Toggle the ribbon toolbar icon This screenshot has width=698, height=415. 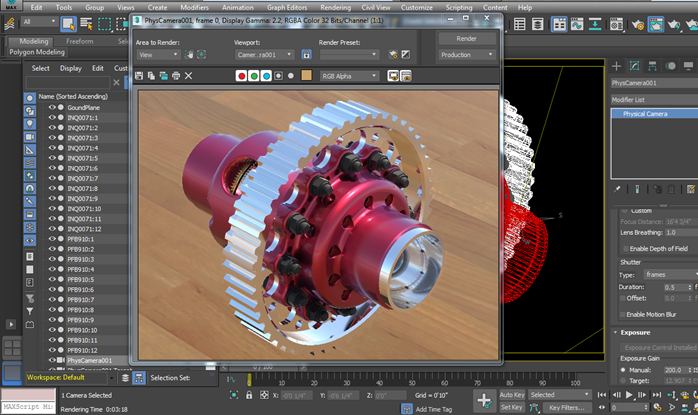click(559, 24)
